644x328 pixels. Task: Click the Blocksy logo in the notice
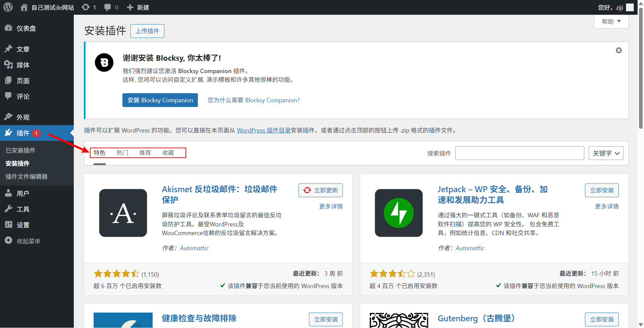click(104, 62)
